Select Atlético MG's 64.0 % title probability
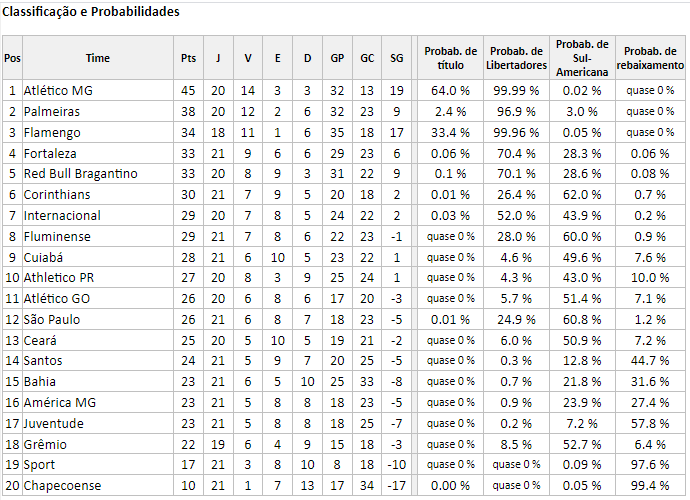 (450, 91)
